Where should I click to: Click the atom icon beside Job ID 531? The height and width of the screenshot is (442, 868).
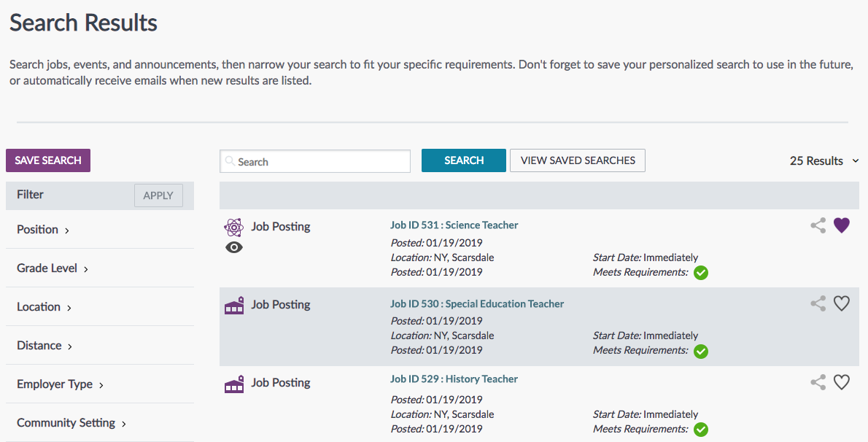pos(233,227)
